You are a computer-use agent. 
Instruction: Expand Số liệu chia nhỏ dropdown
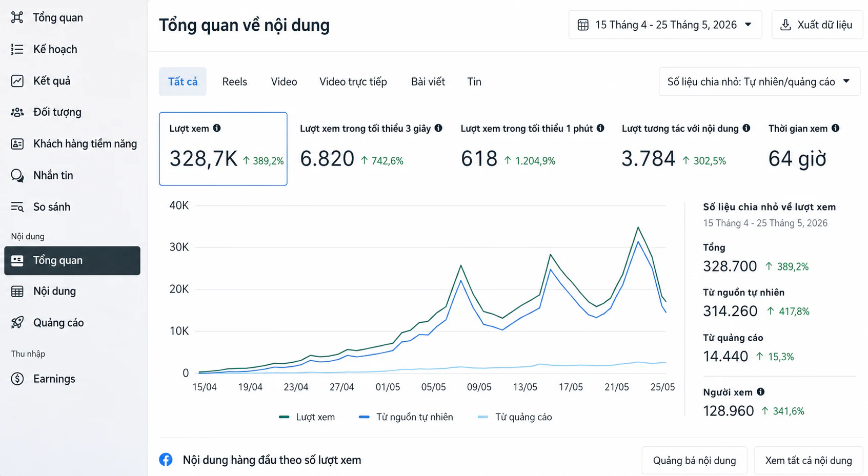click(x=759, y=81)
